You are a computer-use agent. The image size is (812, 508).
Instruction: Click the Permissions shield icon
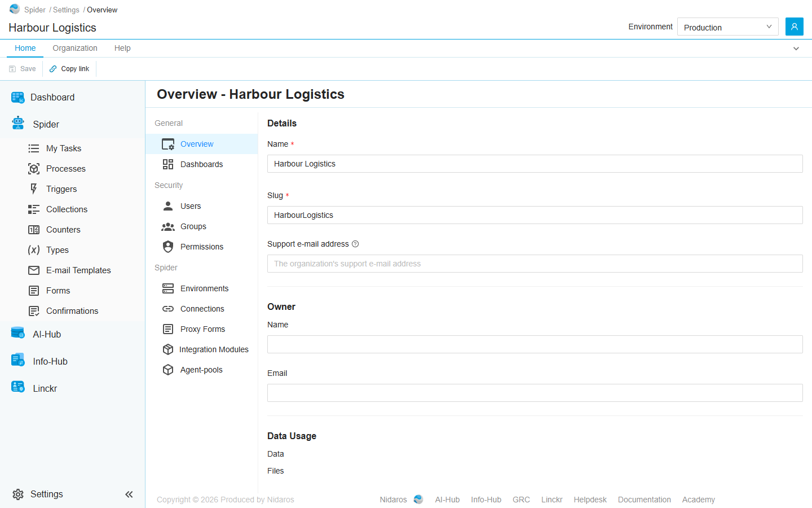[x=168, y=247]
